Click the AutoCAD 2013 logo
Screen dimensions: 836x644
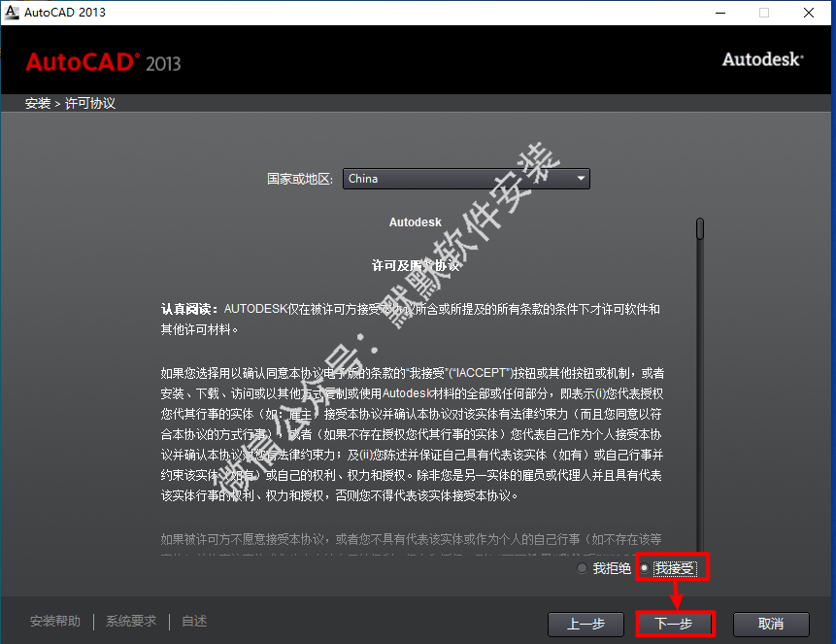point(104,62)
